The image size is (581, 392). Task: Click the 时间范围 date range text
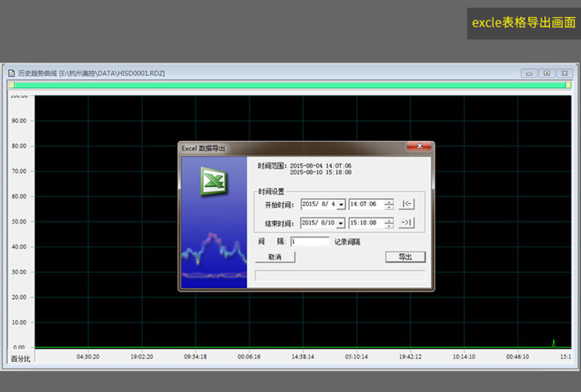321,169
